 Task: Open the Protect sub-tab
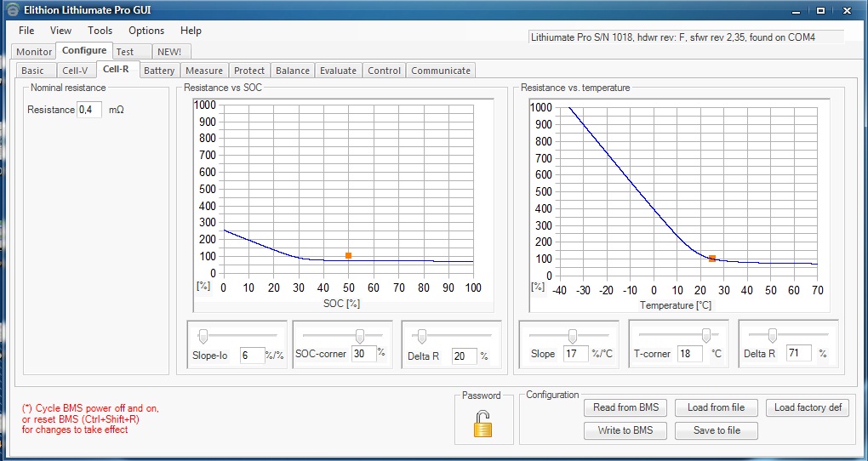pyautogui.click(x=249, y=71)
